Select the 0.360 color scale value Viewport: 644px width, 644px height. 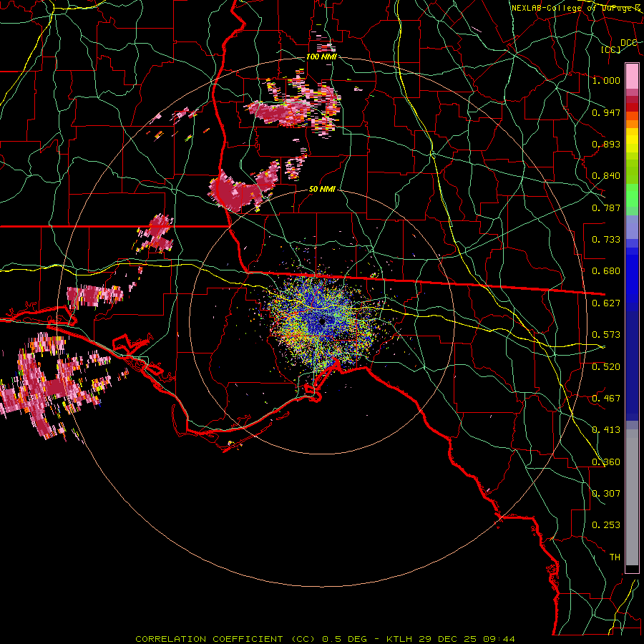(x=606, y=462)
